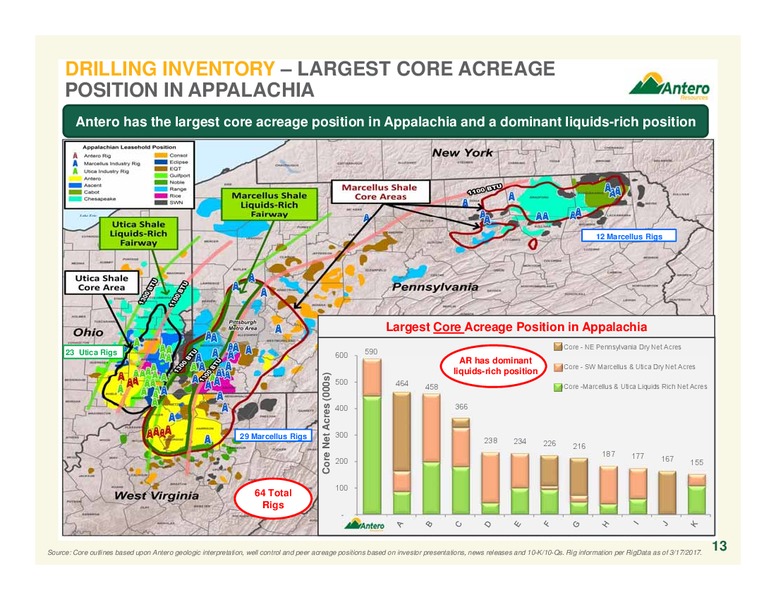This screenshot has width=776, height=600.
Task: Click the "New York" state label on map
Action: [462, 153]
